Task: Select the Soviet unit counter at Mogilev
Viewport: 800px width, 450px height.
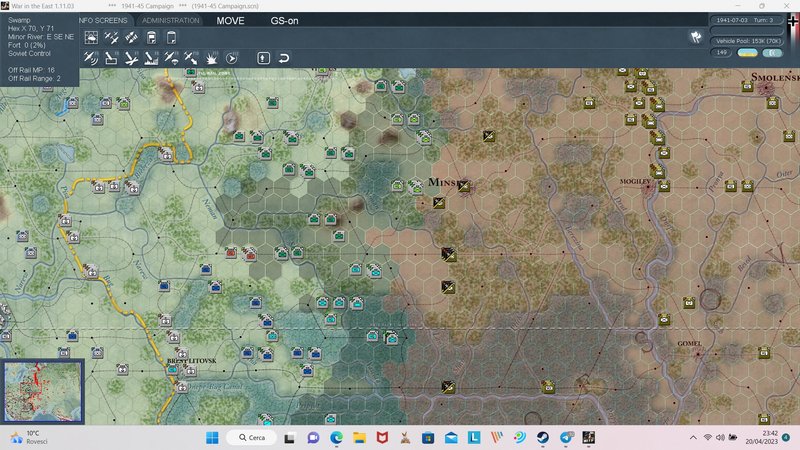Action: pos(664,186)
